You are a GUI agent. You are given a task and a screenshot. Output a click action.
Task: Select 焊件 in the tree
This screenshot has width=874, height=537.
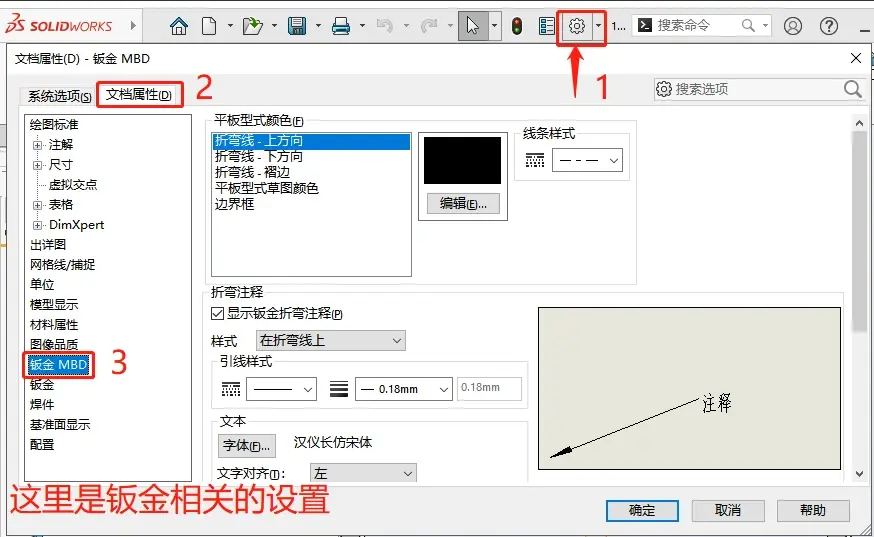pos(42,405)
